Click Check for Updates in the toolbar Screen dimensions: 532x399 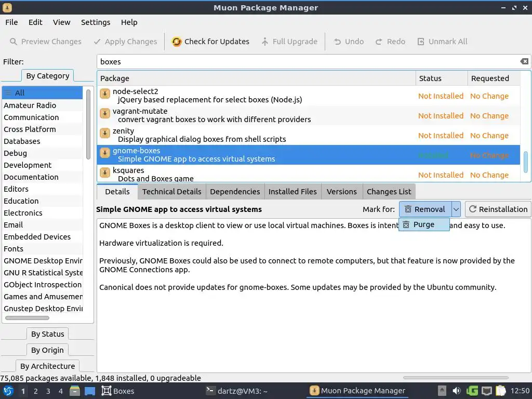click(x=210, y=42)
